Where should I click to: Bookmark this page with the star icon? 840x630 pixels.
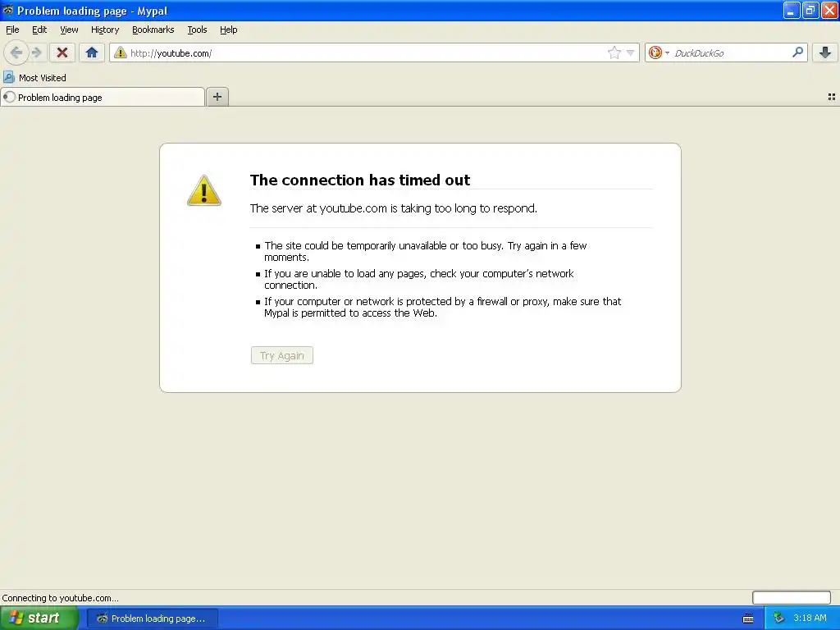[x=614, y=52]
